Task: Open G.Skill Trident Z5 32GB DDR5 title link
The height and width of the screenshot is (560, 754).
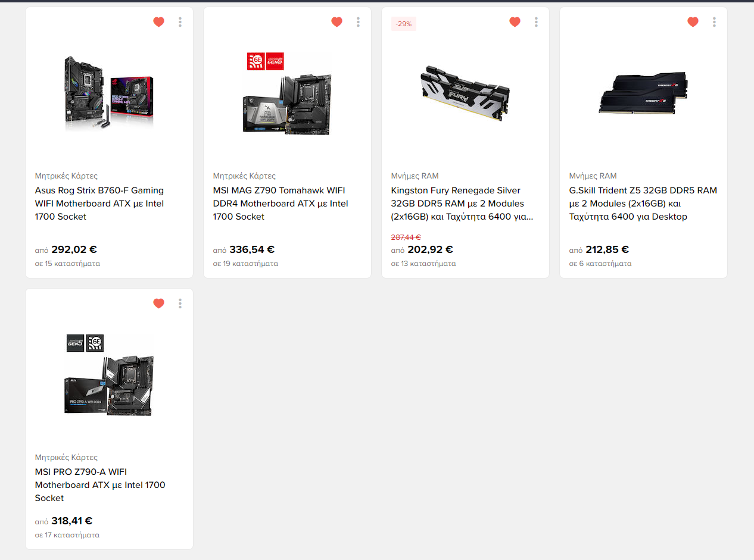Action: 643,204
